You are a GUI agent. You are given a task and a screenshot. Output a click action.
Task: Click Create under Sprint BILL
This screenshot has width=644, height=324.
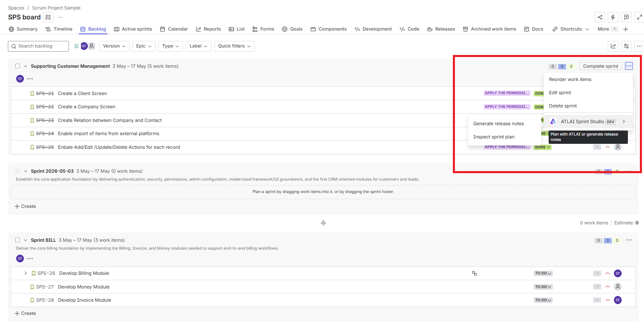click(25, 313)
